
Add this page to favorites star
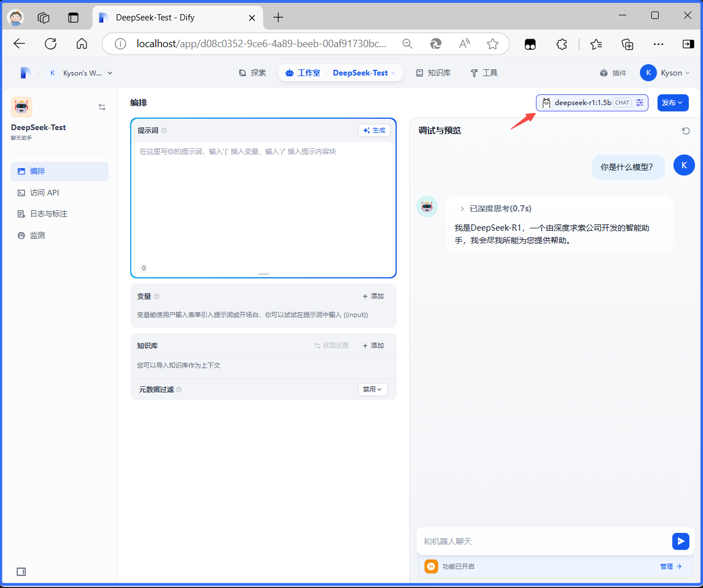(x=493, y=44)
